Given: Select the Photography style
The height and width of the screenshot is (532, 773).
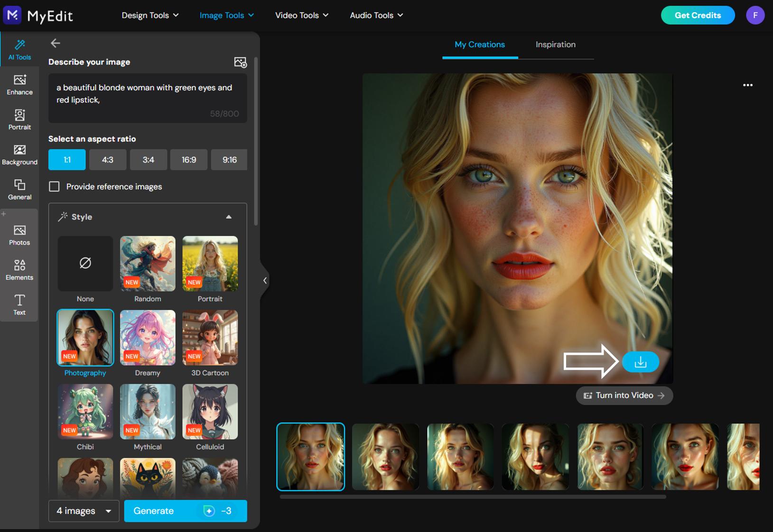Looking at the screenshot, I should [85, 338].
